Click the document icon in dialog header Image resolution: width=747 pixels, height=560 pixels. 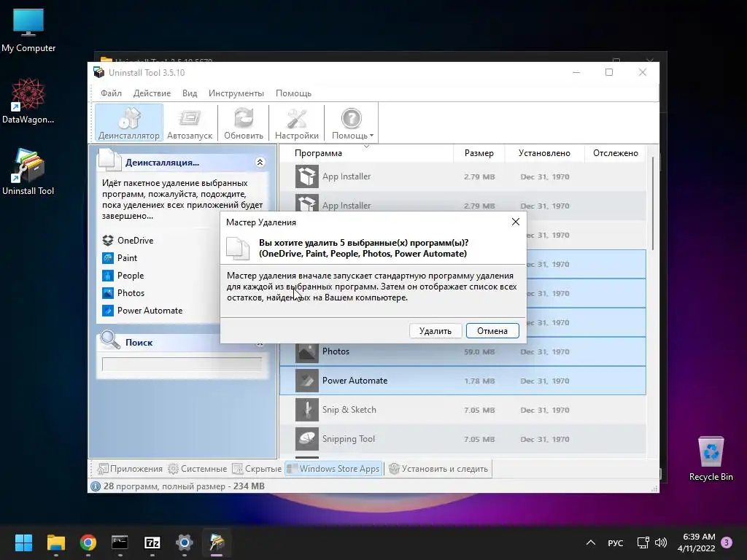[237, 248]
